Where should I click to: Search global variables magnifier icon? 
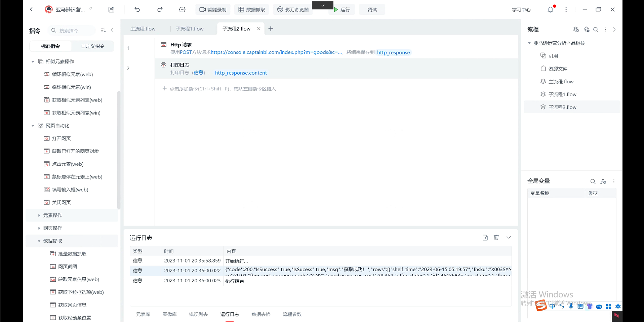pyautogui.click(x=593, y=182)
